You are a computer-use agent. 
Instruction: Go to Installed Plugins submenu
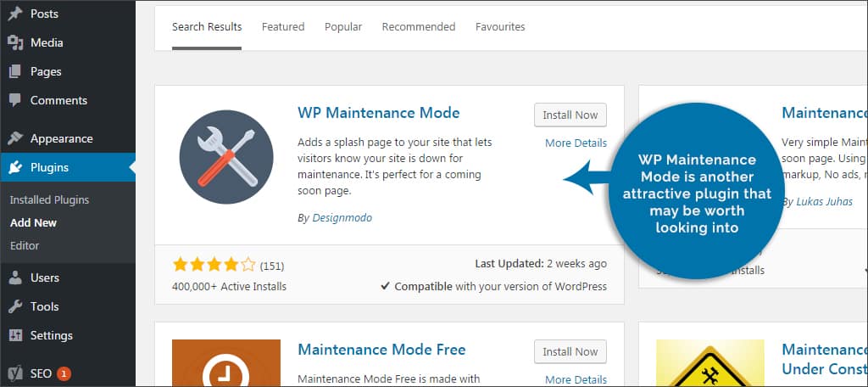49,200
